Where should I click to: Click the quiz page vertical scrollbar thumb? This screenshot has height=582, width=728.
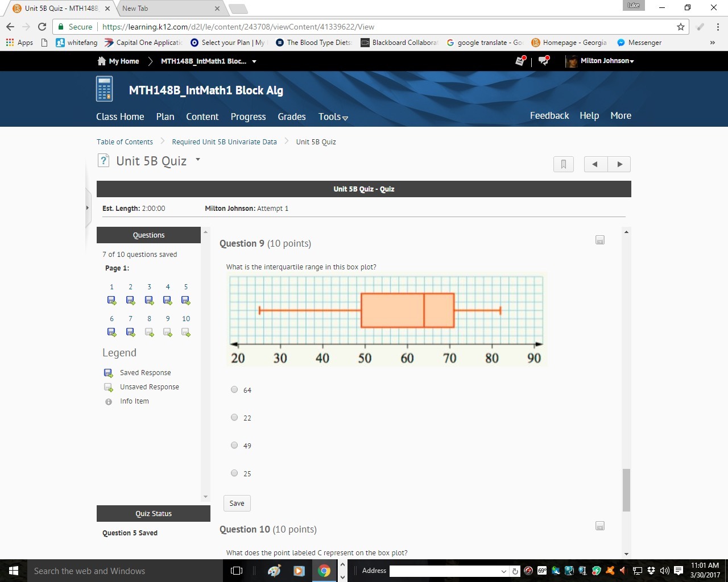pyautogui.click(x=626, y=490)
